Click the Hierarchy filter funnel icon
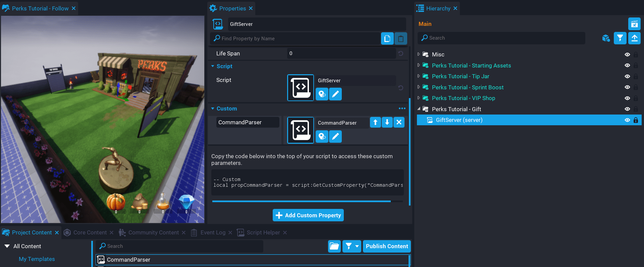Viewport: 644px width, 267px height. point(620,38)
